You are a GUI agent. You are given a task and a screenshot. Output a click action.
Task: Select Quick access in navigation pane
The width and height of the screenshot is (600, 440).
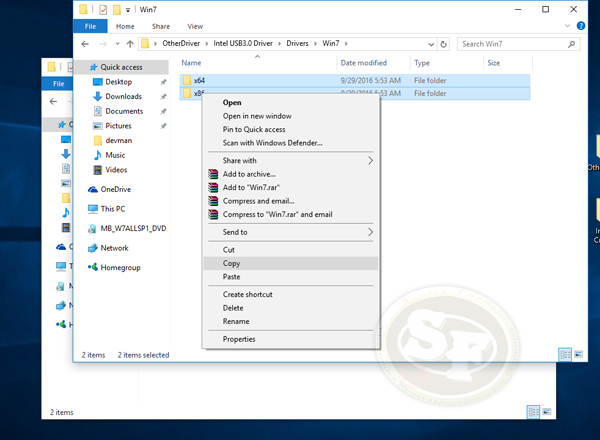[121, 67]
